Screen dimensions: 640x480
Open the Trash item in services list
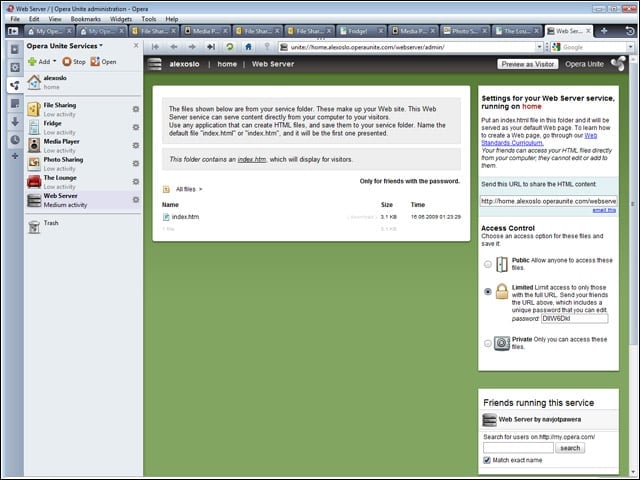tap(44, 225)
